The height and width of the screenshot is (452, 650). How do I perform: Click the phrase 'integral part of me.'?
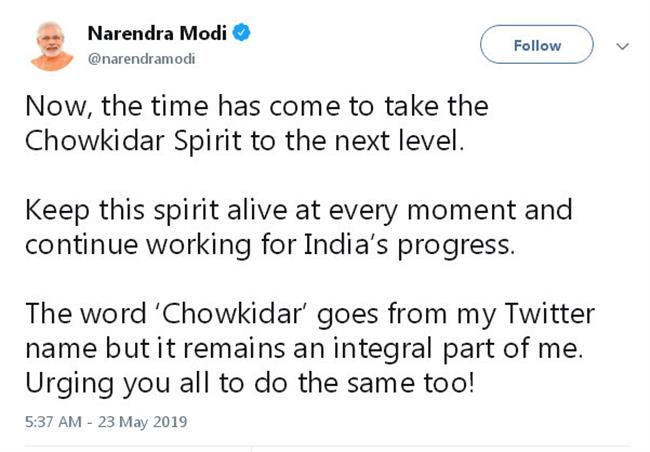click(458, 349)
